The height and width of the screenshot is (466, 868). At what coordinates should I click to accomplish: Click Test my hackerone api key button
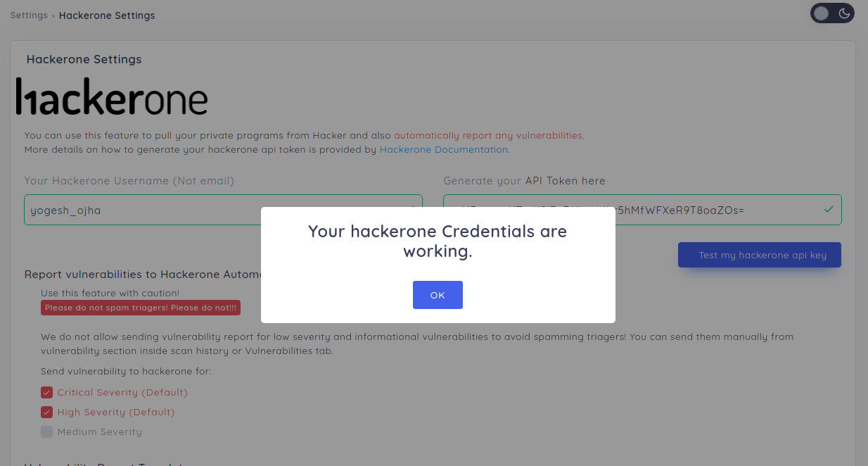click(x=759, y=255)
